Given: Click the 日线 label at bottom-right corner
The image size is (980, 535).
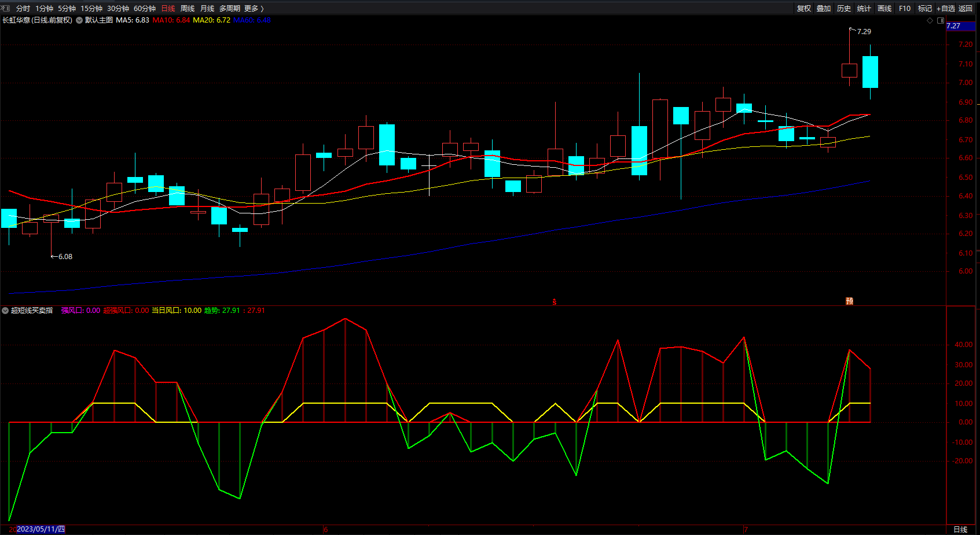Looking at the screenshot, I should (960, 529).
